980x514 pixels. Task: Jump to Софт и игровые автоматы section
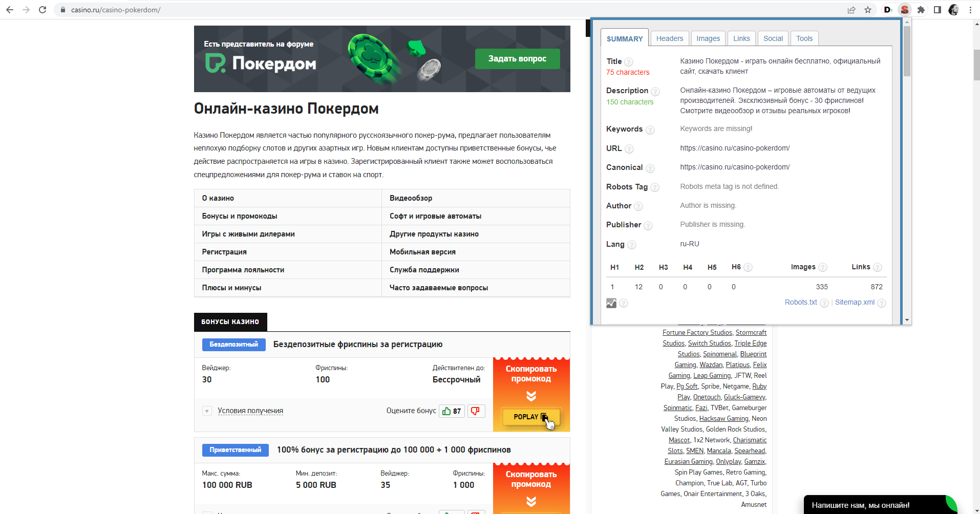435,216
